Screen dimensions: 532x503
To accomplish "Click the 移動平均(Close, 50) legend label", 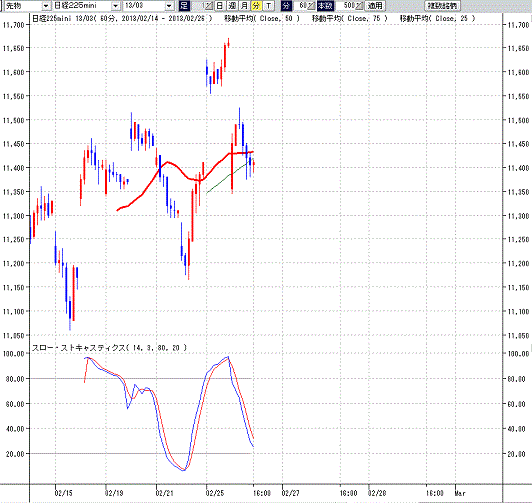I will [262, 18].
